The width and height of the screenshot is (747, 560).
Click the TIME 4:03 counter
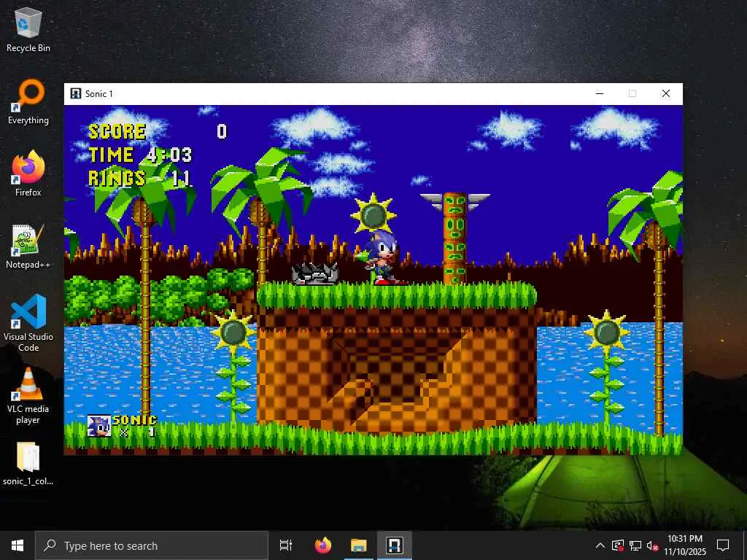(x=140, y=155)
